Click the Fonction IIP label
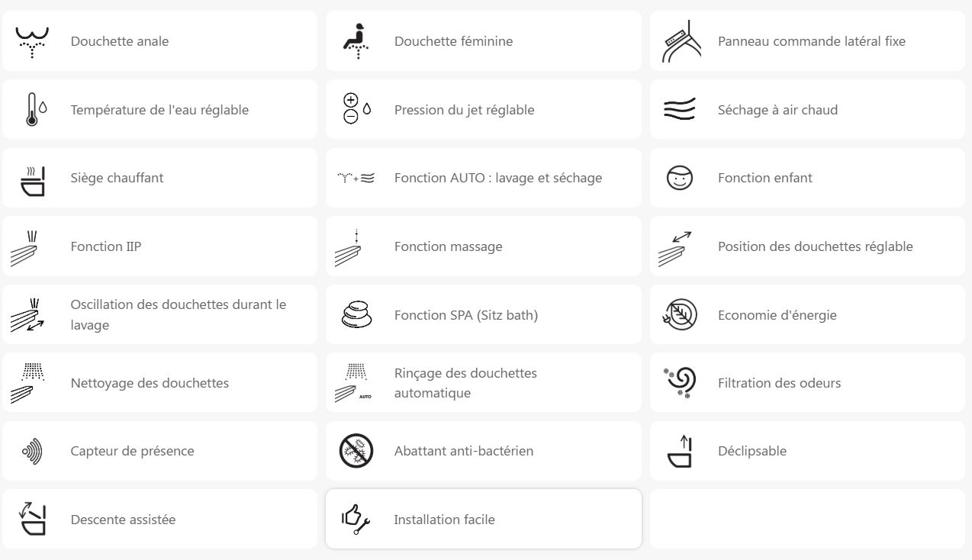The height and width of the screenshot is (560, 972). (x=105, y=246)
